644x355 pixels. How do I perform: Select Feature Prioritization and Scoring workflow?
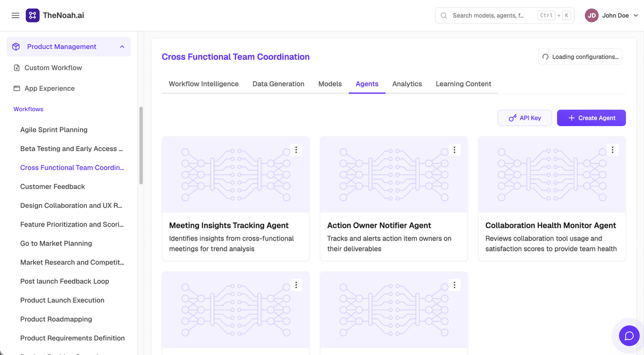click(72, 224)
